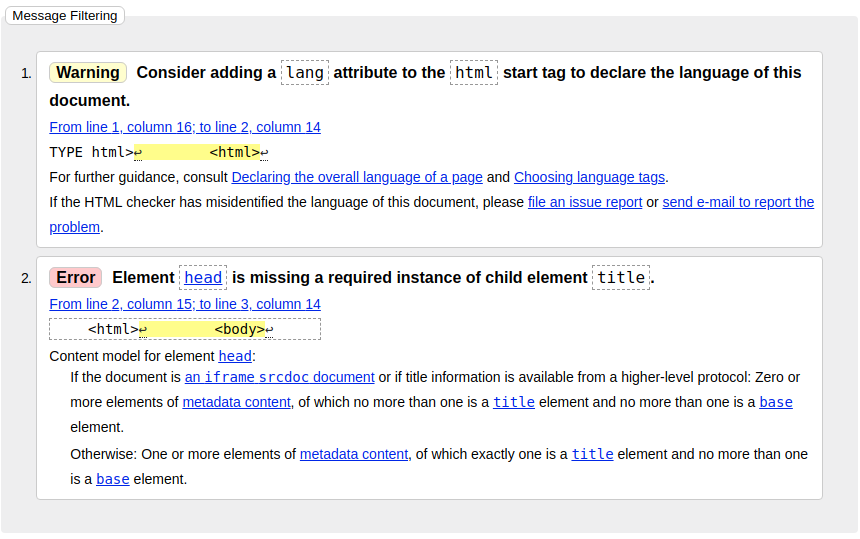The image size is (860, 539).
Task: Open the first 'metadata content' link
Action: 236,402
